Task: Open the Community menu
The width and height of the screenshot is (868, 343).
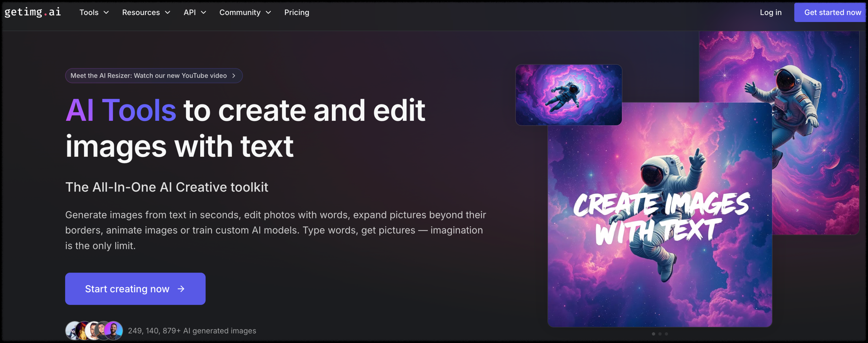Action: [245, 12]
